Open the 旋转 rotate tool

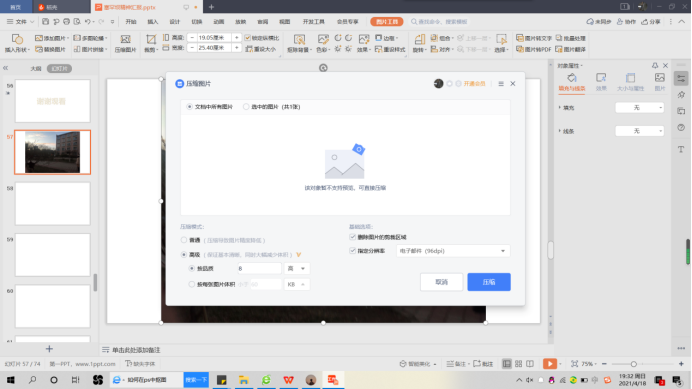(x=419, y=43)
